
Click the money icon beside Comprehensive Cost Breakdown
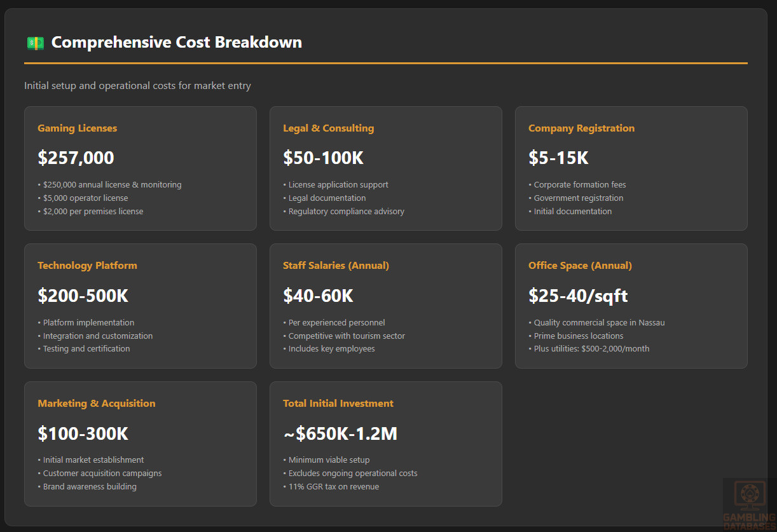(x=35, y=43)
